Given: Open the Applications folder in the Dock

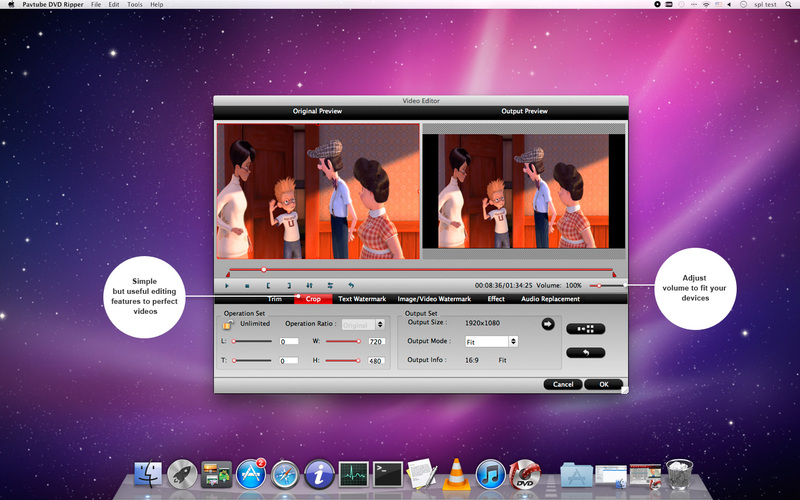Looking at the screenshot, I should tap(577, 475).
